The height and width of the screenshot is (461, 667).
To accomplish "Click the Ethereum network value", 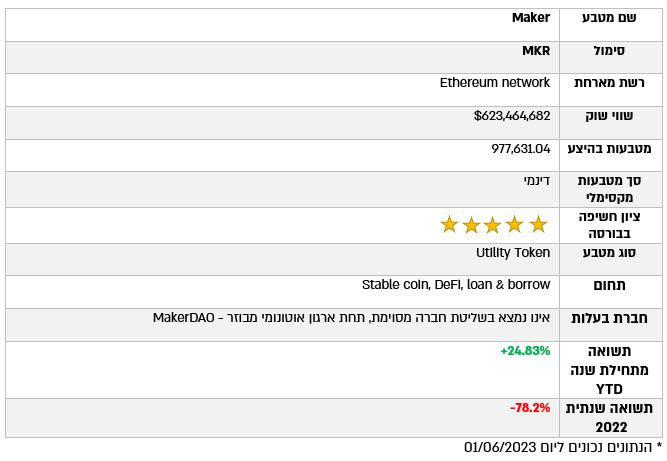I will click(494, 83).
